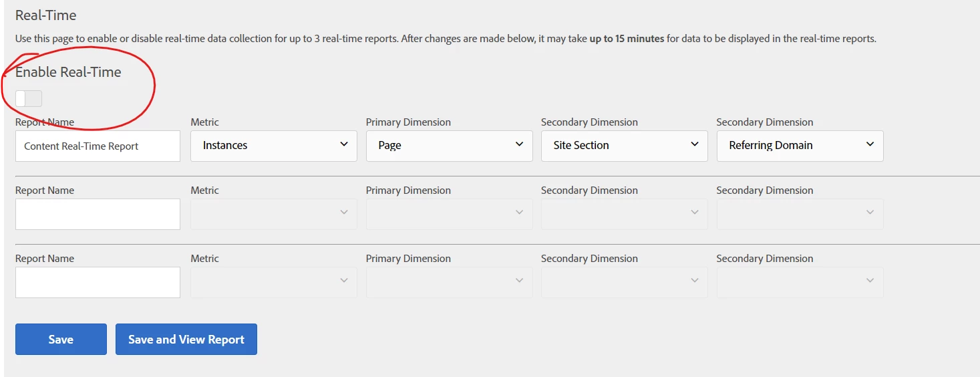The image size is (980, 377).
Task: Open the second report's Metric dropdown
Action: click(x=273, y=214)
